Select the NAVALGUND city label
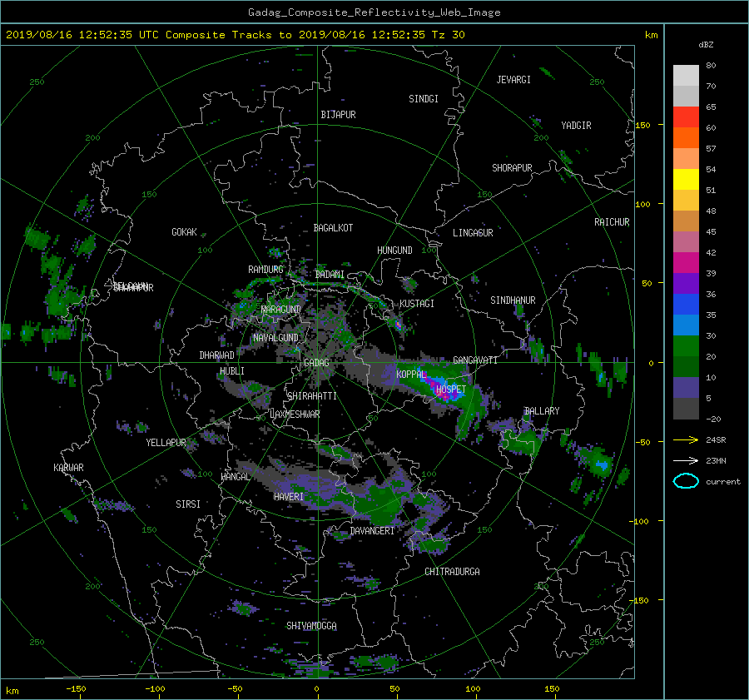Image resolution: width=749 pixels, height=700 pixels. [x=275, y=338]
